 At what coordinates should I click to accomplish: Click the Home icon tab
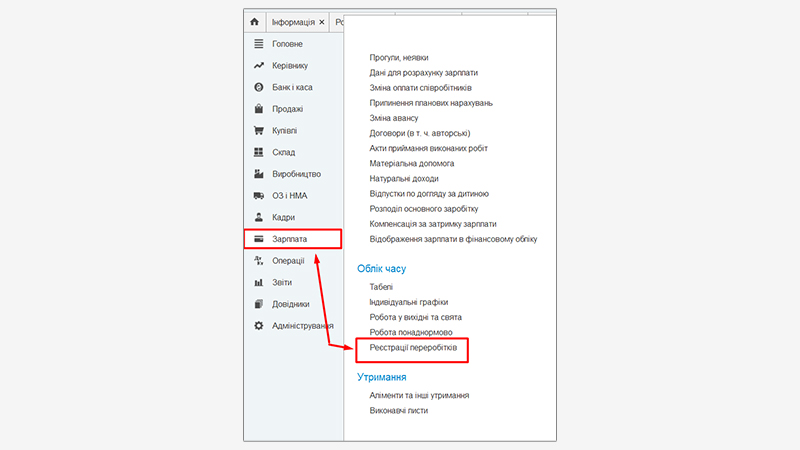coord(255,21)
